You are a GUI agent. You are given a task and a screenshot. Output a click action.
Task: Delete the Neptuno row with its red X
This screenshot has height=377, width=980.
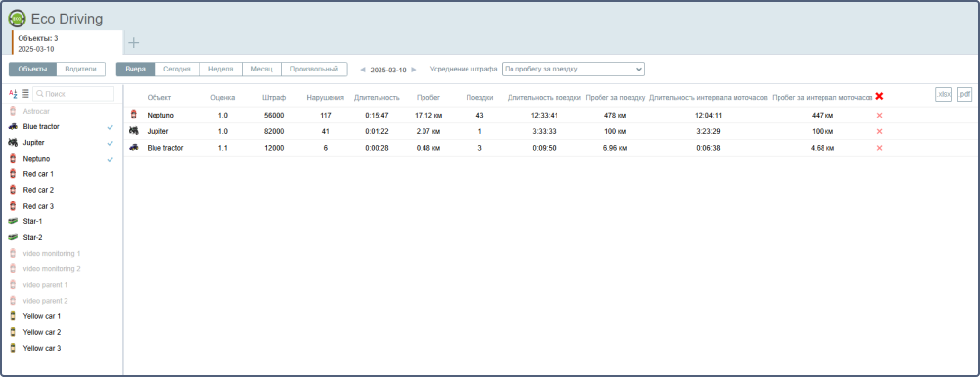click(879, 116)
